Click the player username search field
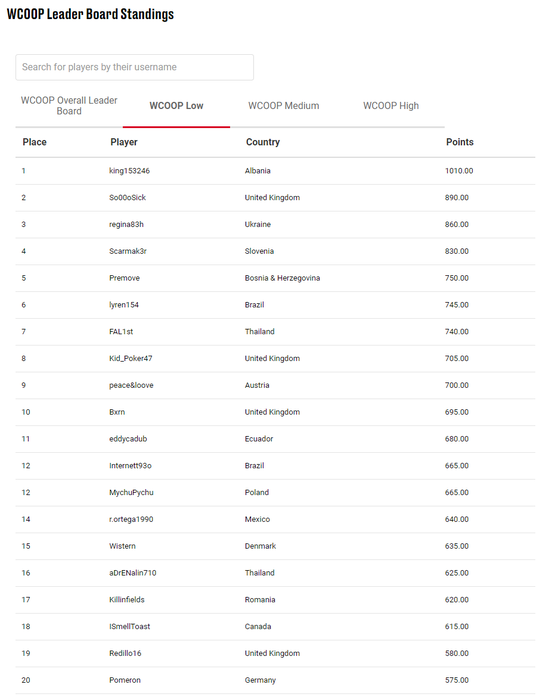Image resolution: width=552 pixels, height=700 pixels. pyautogui.click(x=134, y=67)
